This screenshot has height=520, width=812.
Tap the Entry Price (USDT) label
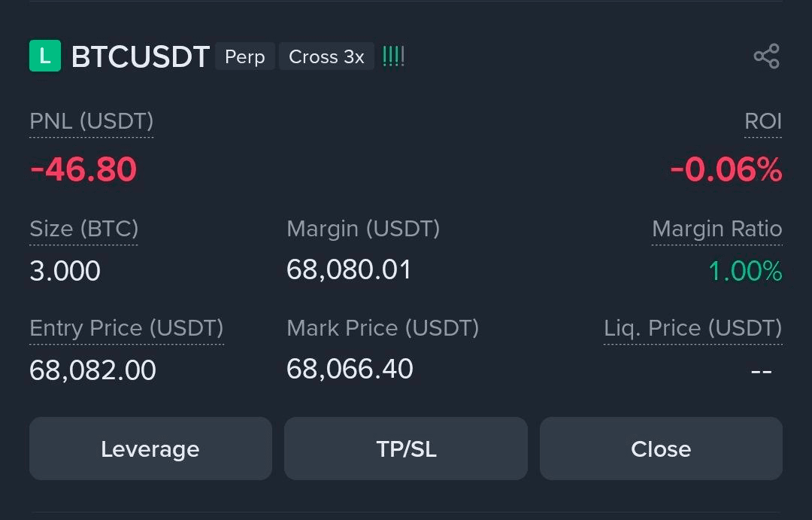coord(126,328)
